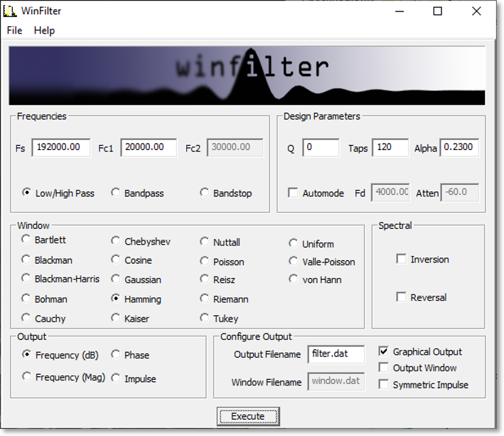Select the von Hann window
The height and width of the screenshot is (436, 504).
[x=294, y=279]
